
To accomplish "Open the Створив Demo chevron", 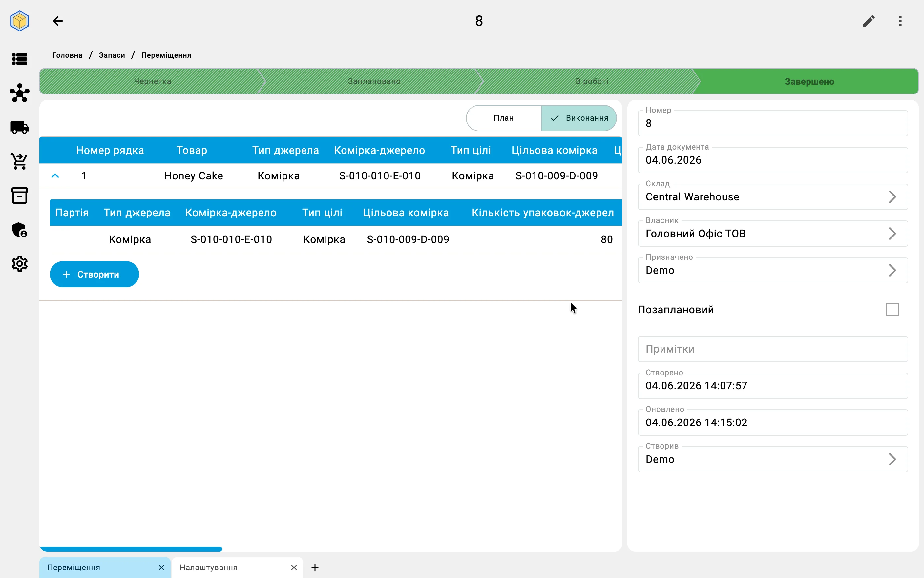I will coord(892,459).
